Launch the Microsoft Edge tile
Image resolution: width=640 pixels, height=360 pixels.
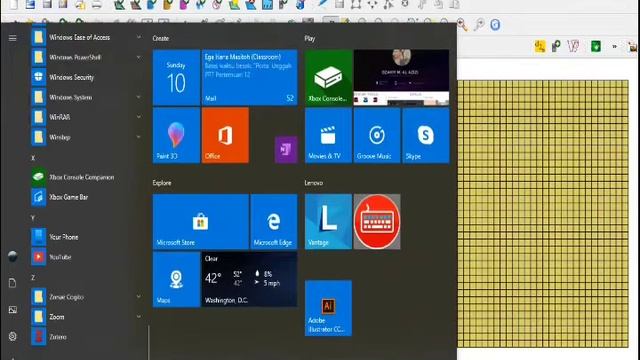click(x=274, y=222)
